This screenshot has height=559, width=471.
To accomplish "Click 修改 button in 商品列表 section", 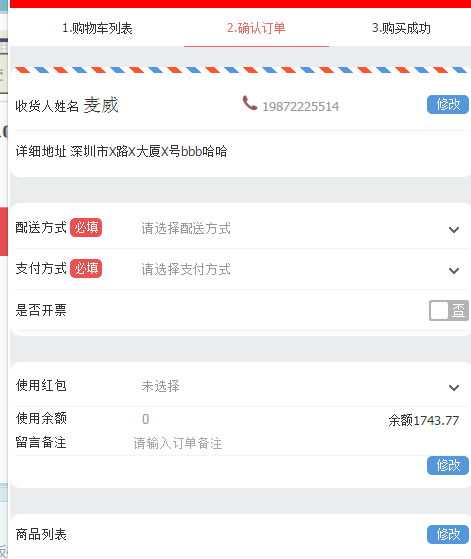I will coord(448,534).
